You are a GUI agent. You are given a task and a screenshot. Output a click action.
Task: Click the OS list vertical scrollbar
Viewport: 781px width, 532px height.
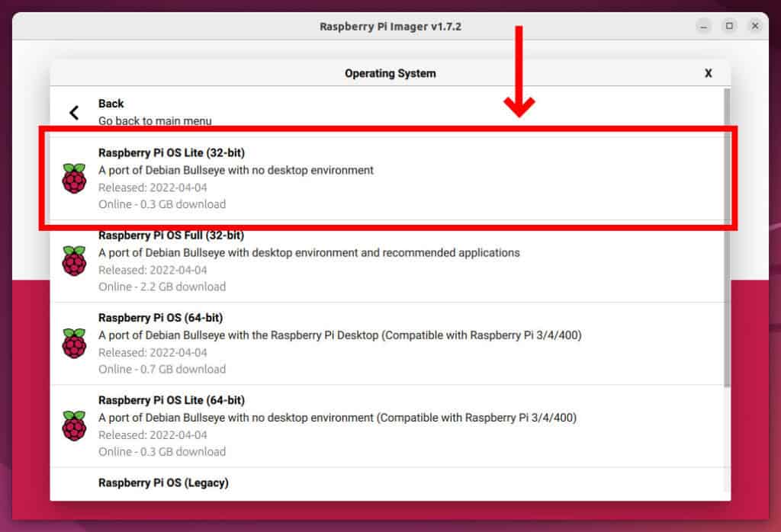[x=727, y=238]
